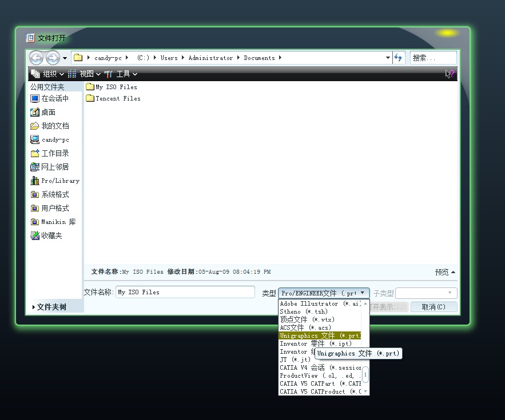Go forward with the right arrow button

[x=53, y=58]
